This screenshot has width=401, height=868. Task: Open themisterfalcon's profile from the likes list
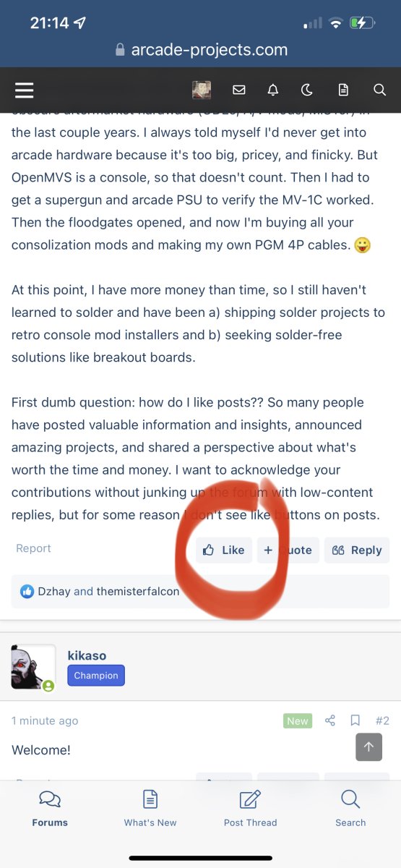(x=138, y=591)
